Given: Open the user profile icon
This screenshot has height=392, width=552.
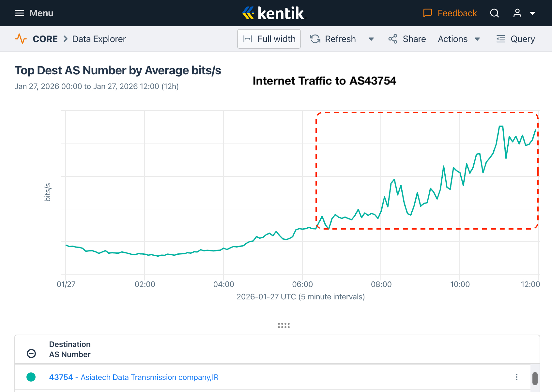Looking at the screenshot, I should pyautogui.click(x=517, y=13).
